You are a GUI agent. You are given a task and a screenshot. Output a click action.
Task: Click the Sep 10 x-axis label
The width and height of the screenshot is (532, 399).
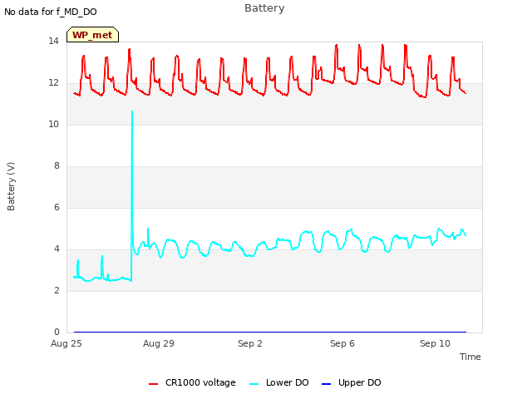(435, 343)
